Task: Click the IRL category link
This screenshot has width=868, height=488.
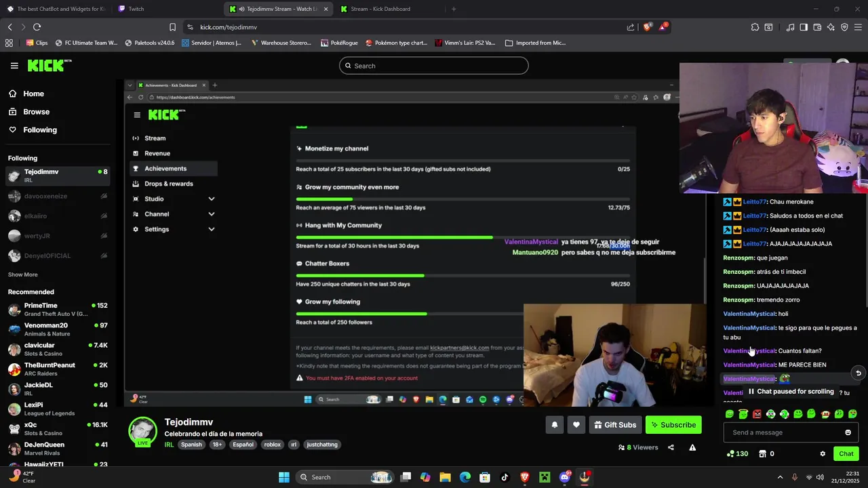Action: coord(169,445)
